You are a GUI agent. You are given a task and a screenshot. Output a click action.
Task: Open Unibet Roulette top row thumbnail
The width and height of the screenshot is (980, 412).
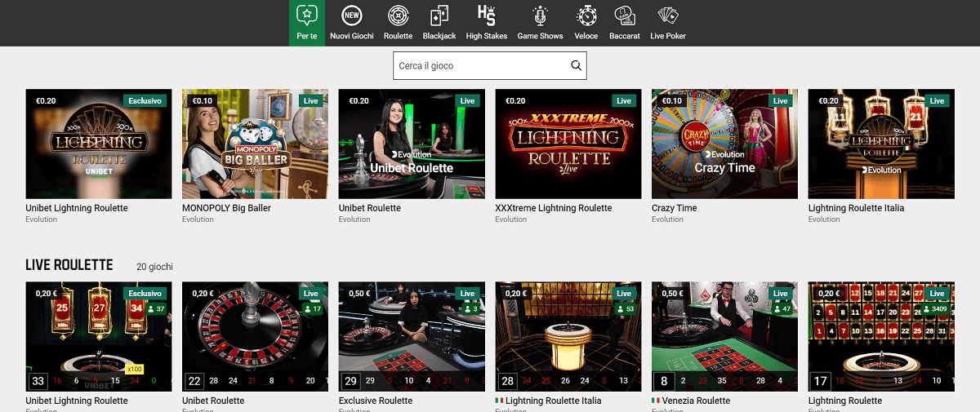(412, 144)
